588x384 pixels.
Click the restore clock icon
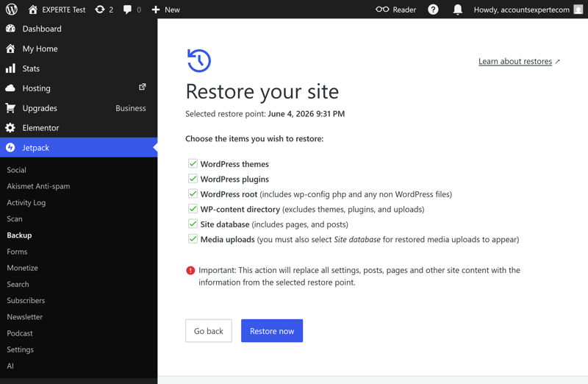click(x=199, y=60)
